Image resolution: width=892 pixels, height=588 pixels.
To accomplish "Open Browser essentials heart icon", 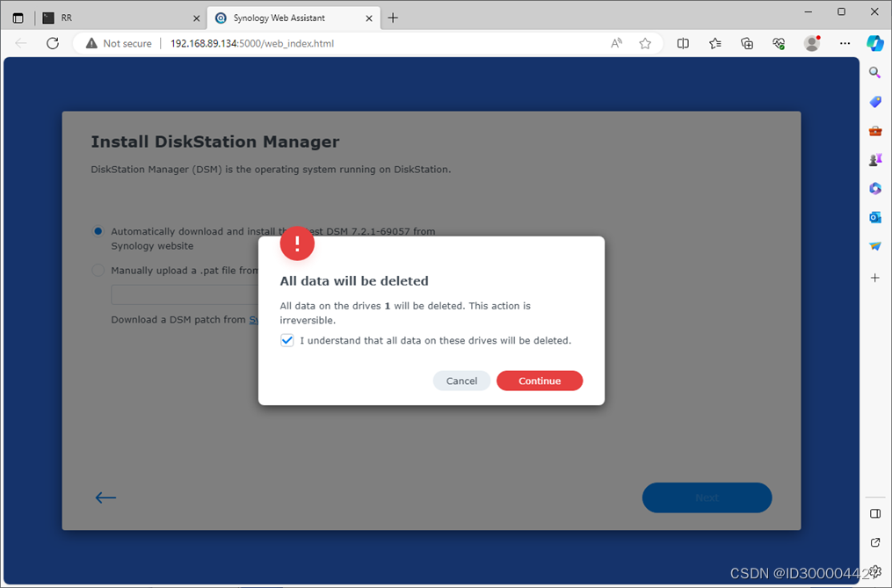I will 779,43.
